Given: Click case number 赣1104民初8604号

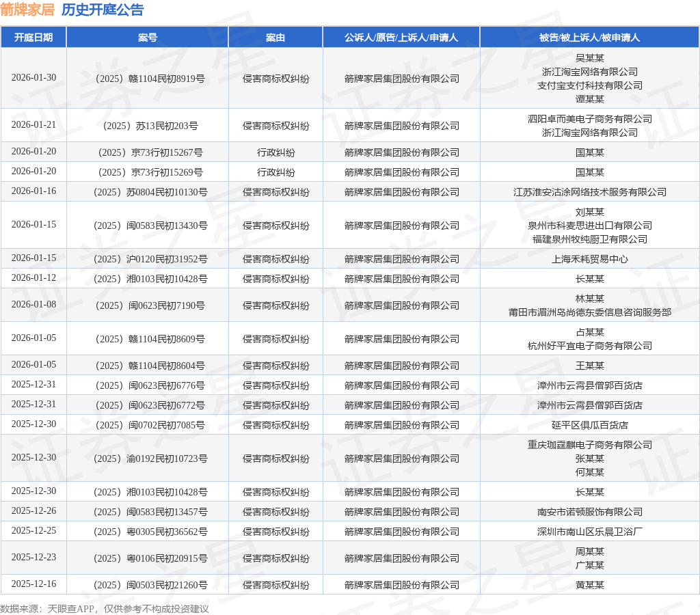Looking at the screenshot, I should click(x=150, y=366).
